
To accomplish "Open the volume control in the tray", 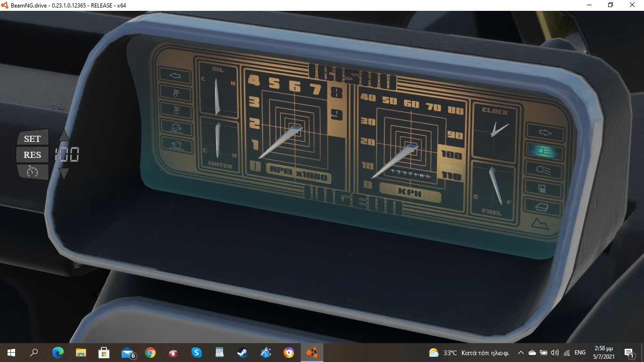I will (x=555, y=353).
